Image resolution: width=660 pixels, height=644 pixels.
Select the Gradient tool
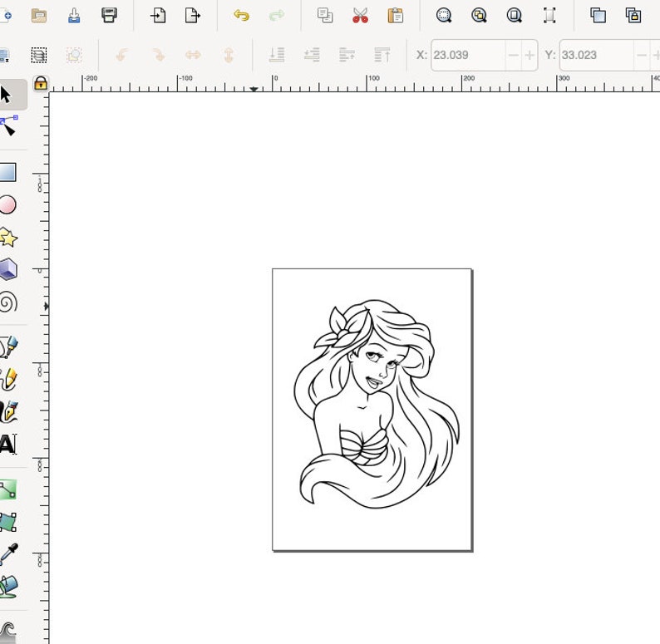[x=8, y=490]
